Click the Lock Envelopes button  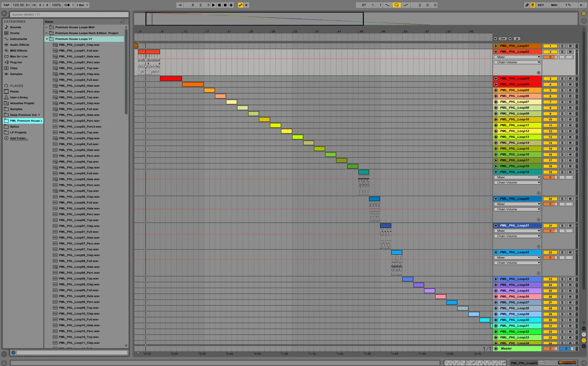(517, 38)
